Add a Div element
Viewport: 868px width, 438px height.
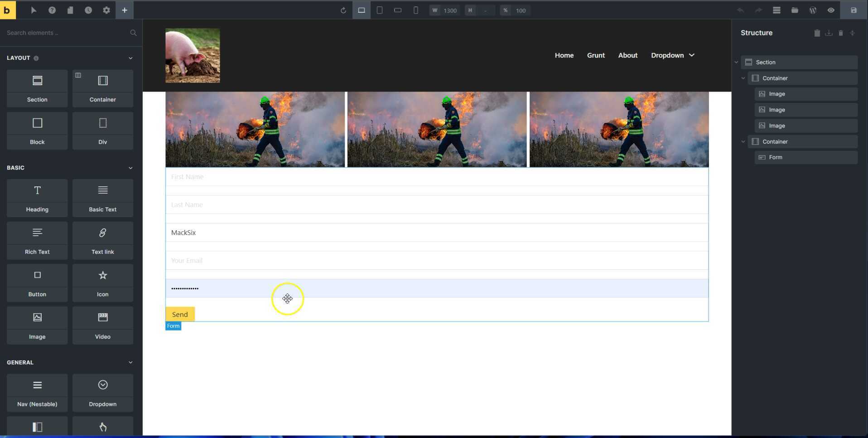[x=103, y=131]
